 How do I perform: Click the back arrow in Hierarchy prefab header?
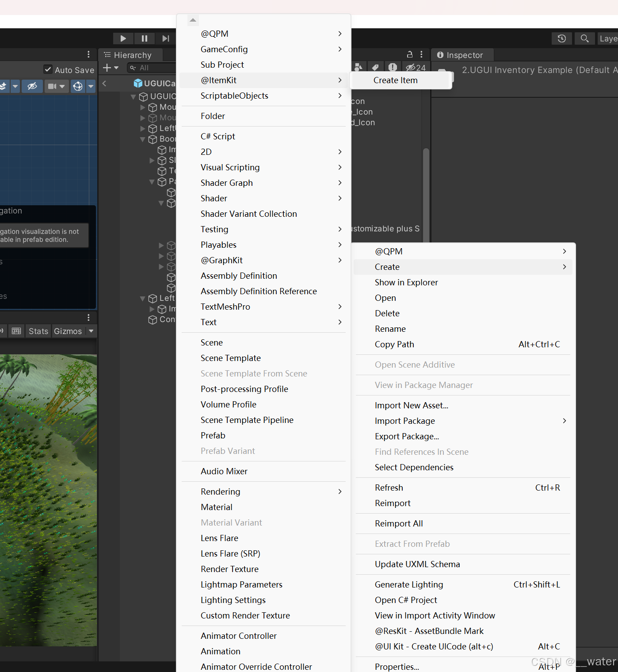[104, 83]
